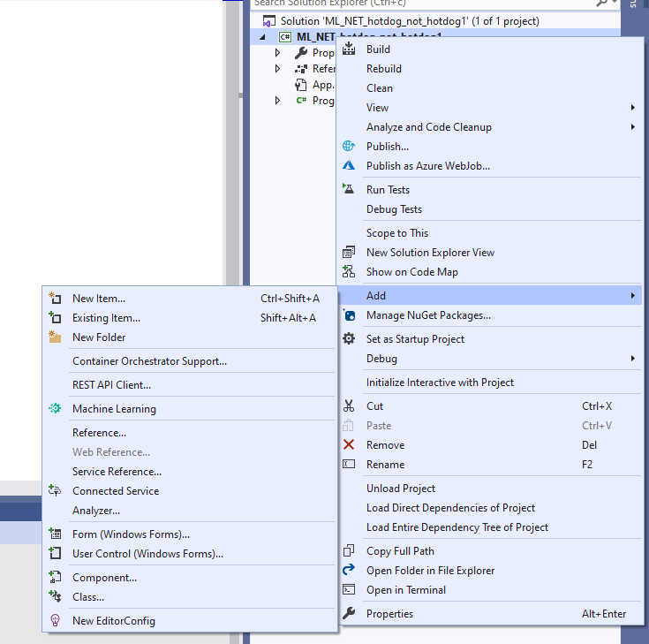
Task: Click the C# project icon
Action: pos(285,37)
